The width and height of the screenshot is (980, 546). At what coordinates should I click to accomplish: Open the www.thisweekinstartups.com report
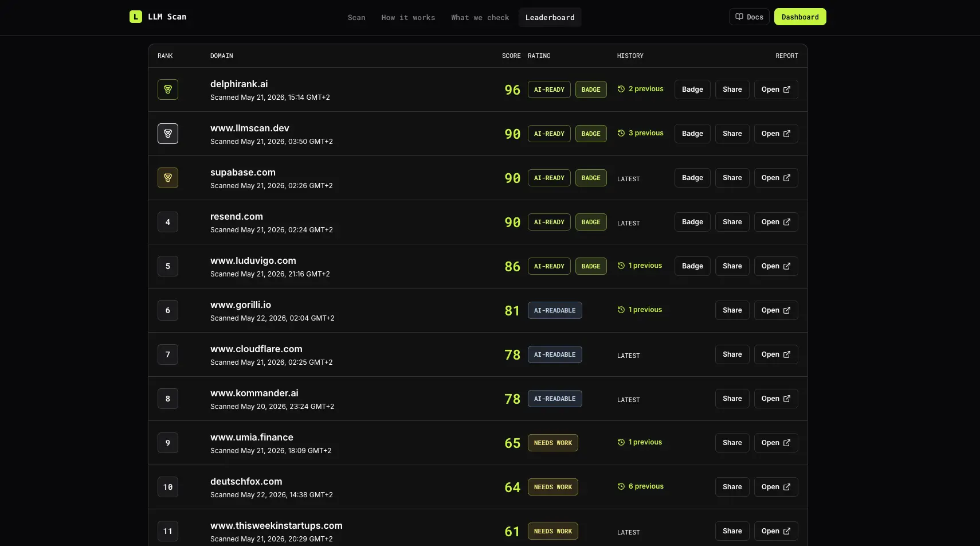[x=776, y=531]
